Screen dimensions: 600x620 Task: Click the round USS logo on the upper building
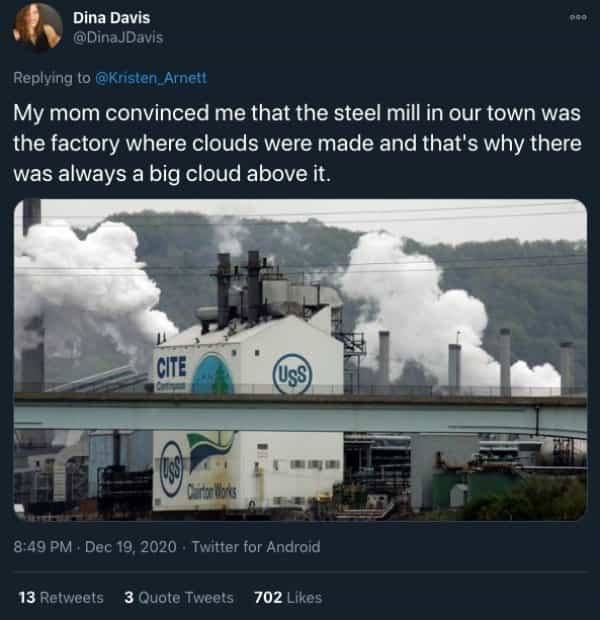293,374
